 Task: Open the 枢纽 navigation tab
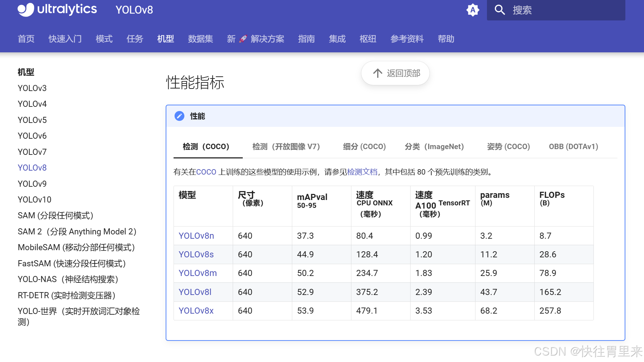coord(368,39)
